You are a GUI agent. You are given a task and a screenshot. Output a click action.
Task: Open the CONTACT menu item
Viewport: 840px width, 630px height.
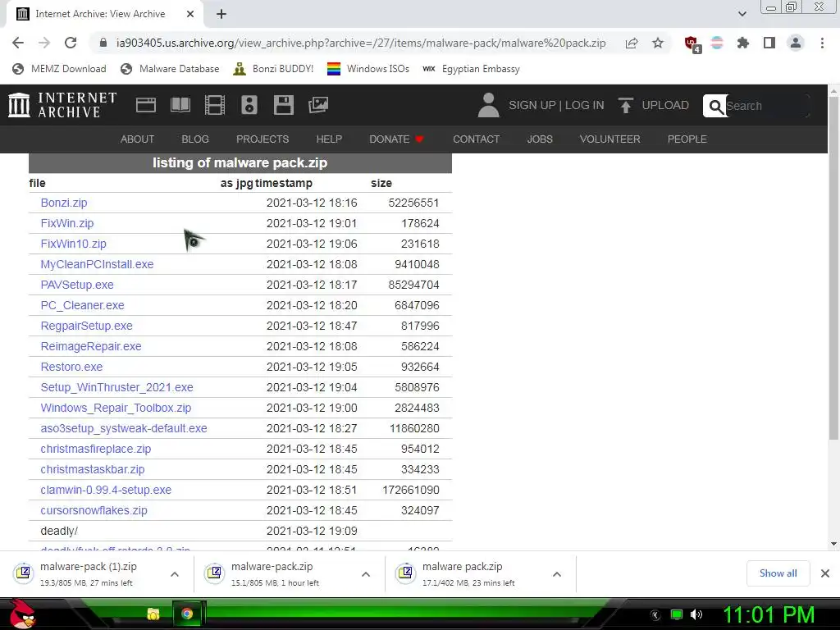click(477, 139)
